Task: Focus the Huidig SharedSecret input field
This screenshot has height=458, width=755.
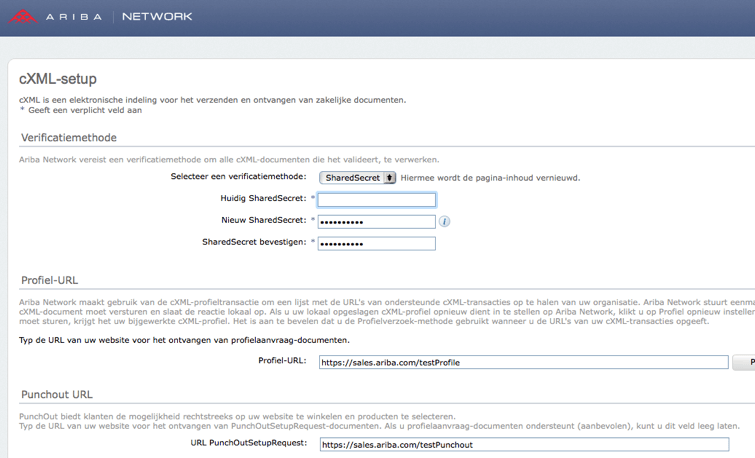Action: tap(377, 199)
